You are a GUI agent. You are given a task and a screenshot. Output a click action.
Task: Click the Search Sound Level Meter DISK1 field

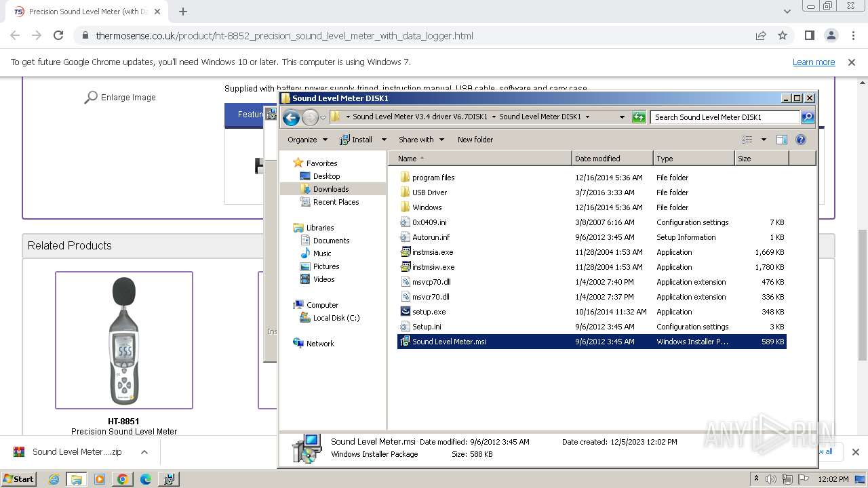click(x=725, y=117)
